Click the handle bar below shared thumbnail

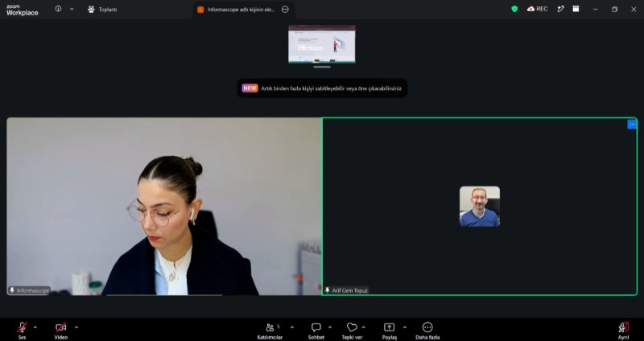pyautogui.click(x=322, y=67)
